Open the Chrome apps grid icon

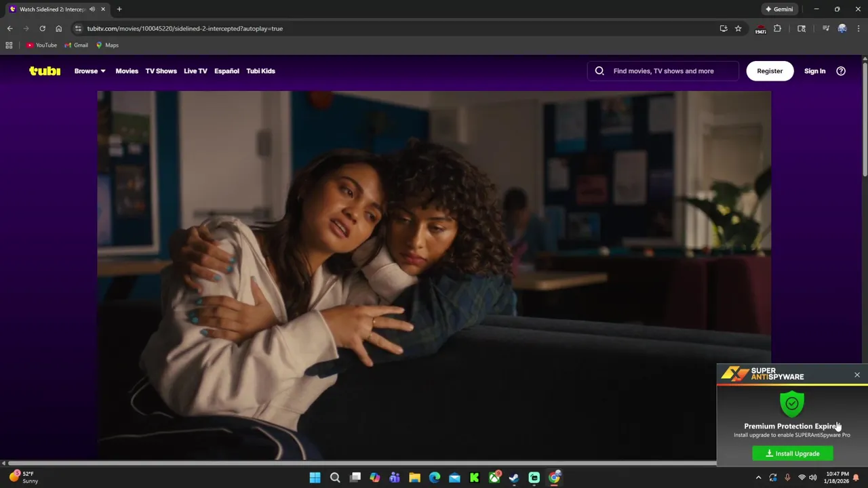(x=9, y=45)
